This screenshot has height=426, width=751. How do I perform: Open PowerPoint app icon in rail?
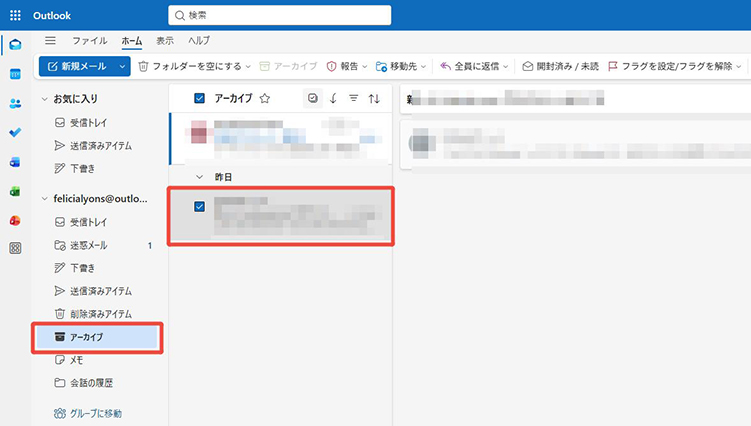[15, 220]
